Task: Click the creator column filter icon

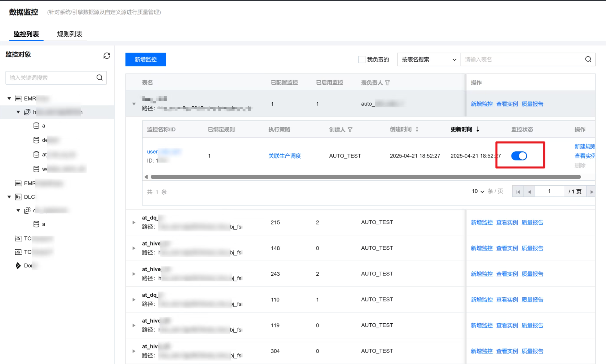Action: tap(350, 130)
